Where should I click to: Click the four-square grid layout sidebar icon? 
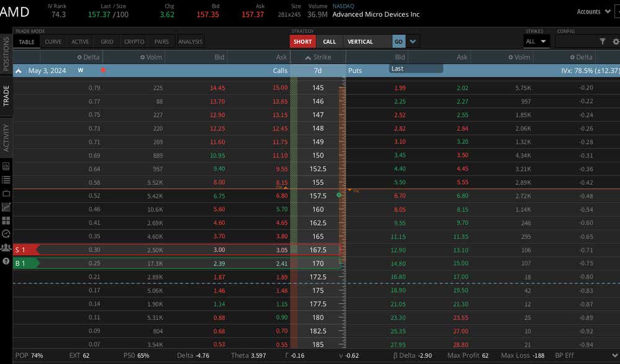(x=6, y=220)
